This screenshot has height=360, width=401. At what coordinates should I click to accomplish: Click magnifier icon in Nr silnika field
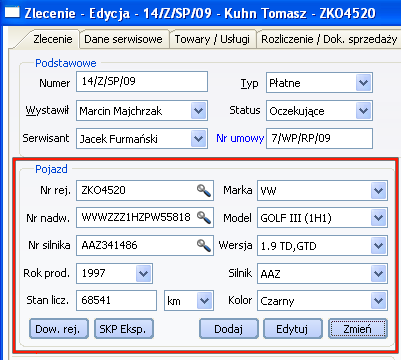[204, 245]
